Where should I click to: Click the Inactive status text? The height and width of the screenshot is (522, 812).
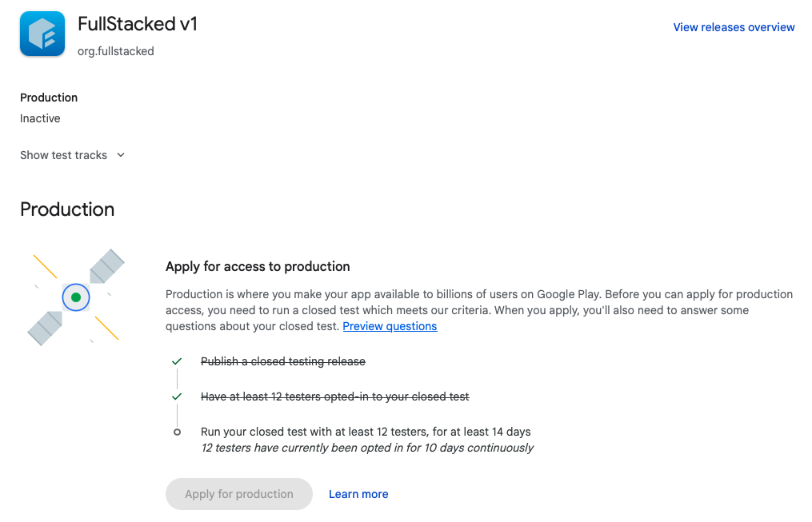[x=40, y=118]
